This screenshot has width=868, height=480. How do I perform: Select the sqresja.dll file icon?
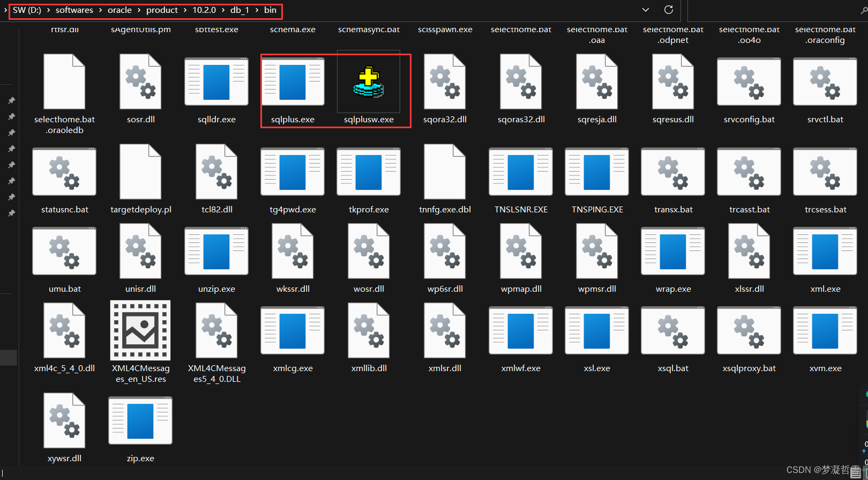(x=597, y=82)
